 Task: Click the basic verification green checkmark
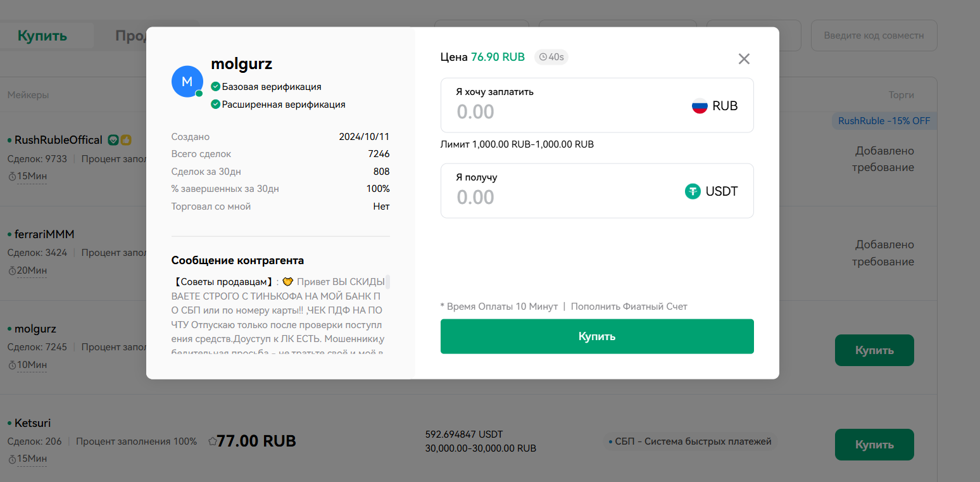pos(216,87)
